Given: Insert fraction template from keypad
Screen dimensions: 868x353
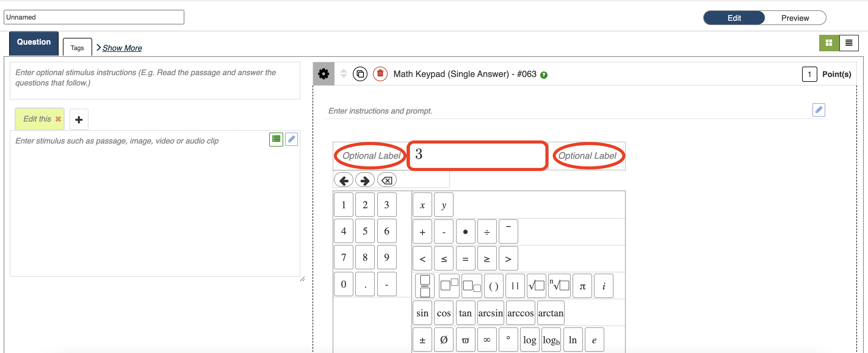Looking at the screenshot, I should (x=425, y=286).
